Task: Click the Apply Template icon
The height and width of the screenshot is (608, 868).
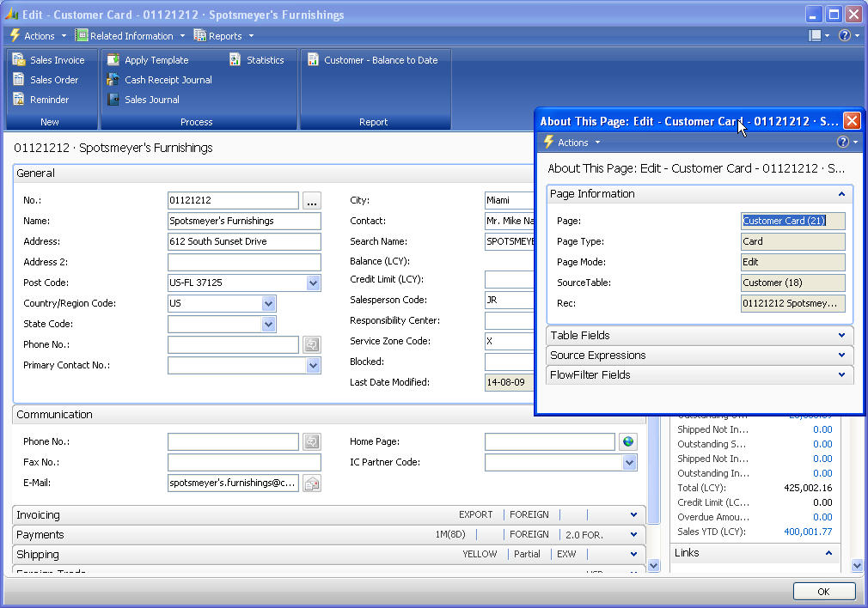Action: click(x=113, y=60)
